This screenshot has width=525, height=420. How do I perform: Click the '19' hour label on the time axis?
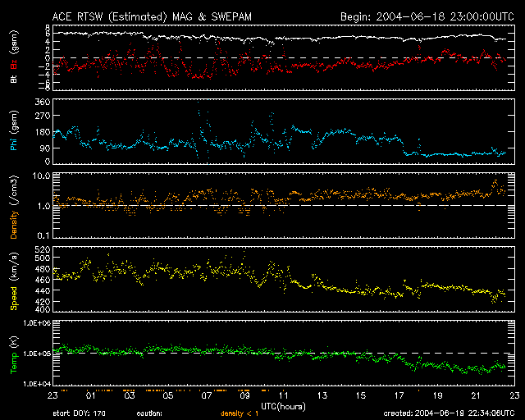[437, 395]
